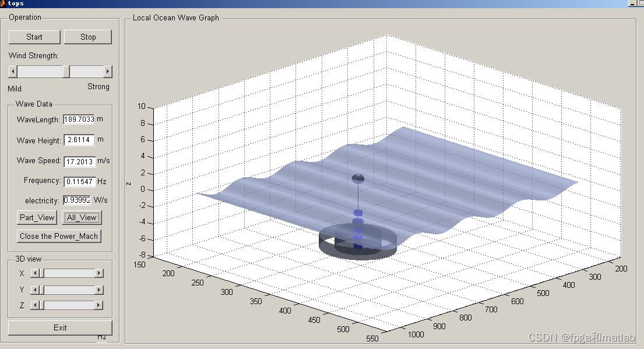Click the 'Strong' label
644x349 pixels.
tap(98, 87)
